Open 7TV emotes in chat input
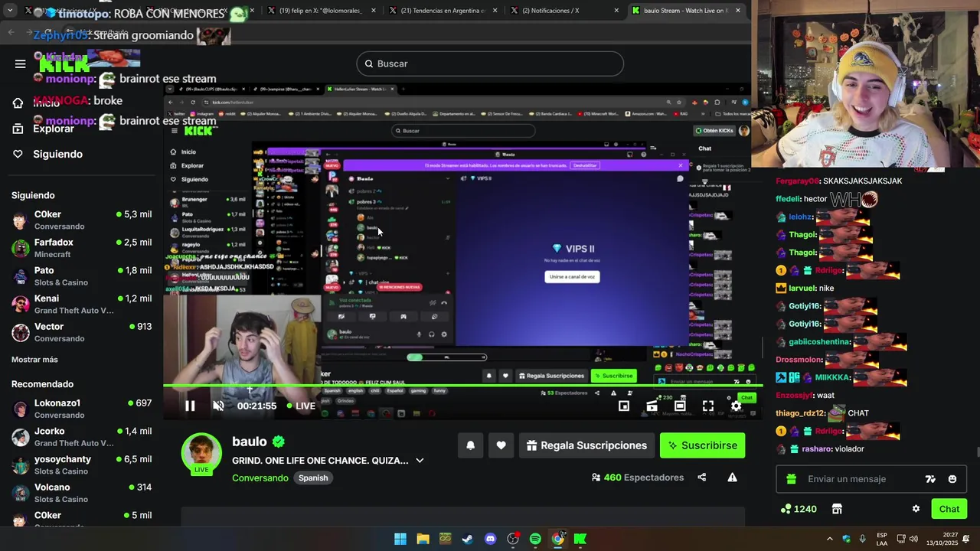 click(x=930, y=479)
